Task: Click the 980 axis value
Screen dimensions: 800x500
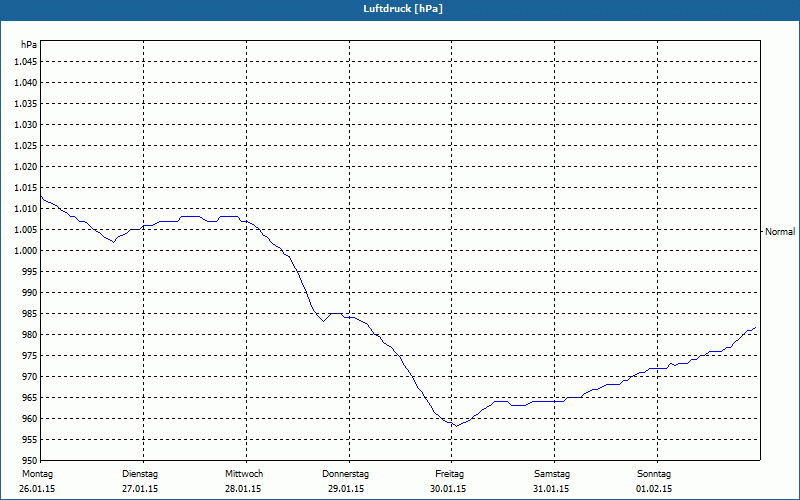Action: [x=30, y=335]
